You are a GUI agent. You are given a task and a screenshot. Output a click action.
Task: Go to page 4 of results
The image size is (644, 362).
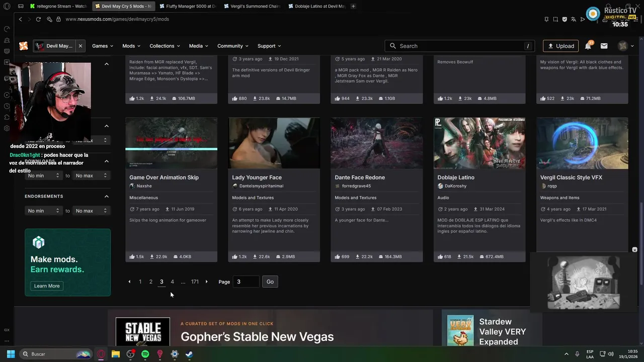point(172,282)
